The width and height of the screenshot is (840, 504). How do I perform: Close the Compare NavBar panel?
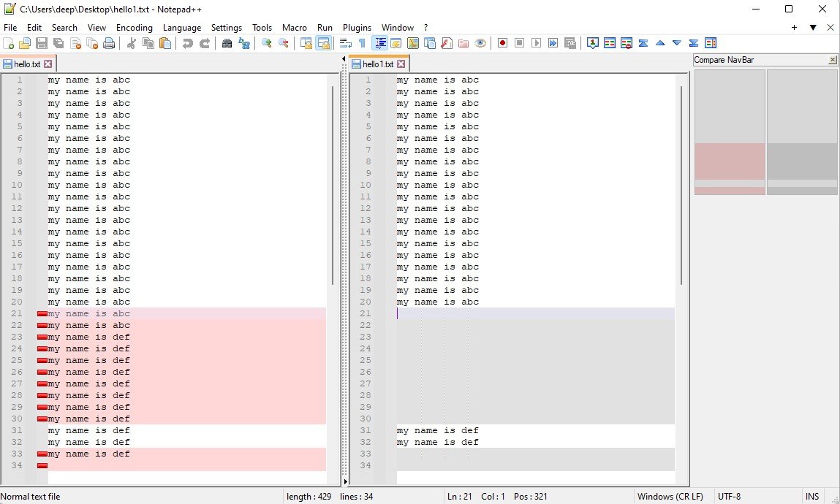(832, 60)
